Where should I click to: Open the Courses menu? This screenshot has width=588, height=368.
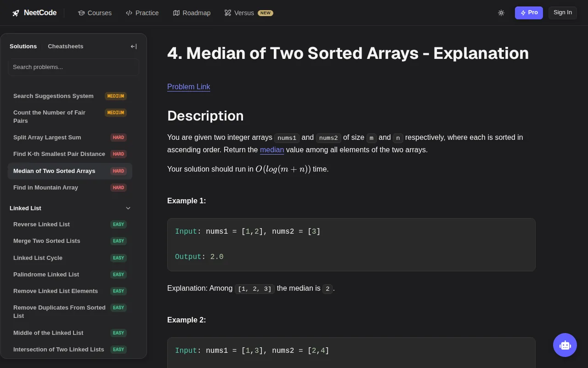[95, 13]
